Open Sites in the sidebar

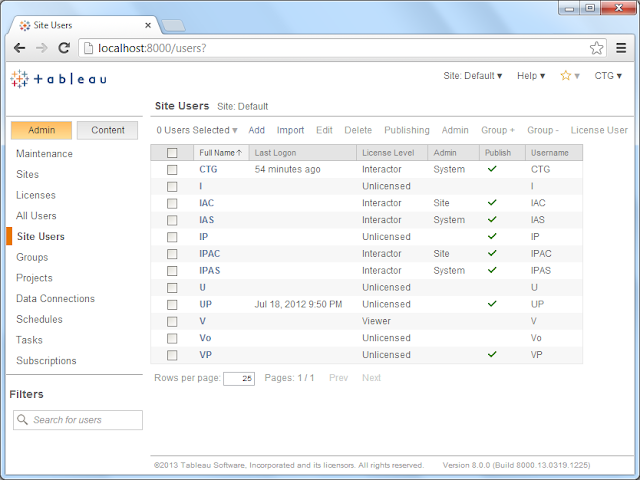coord(27,175)
